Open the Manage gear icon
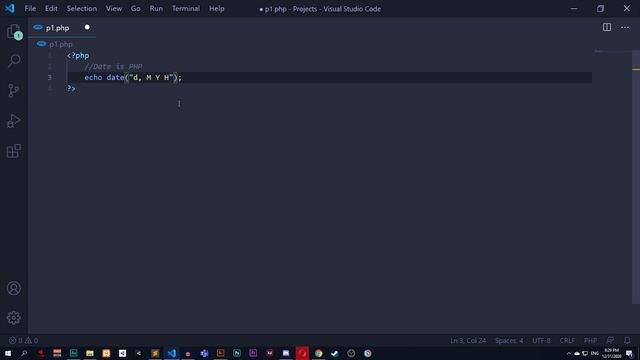 tap(14, 318)
